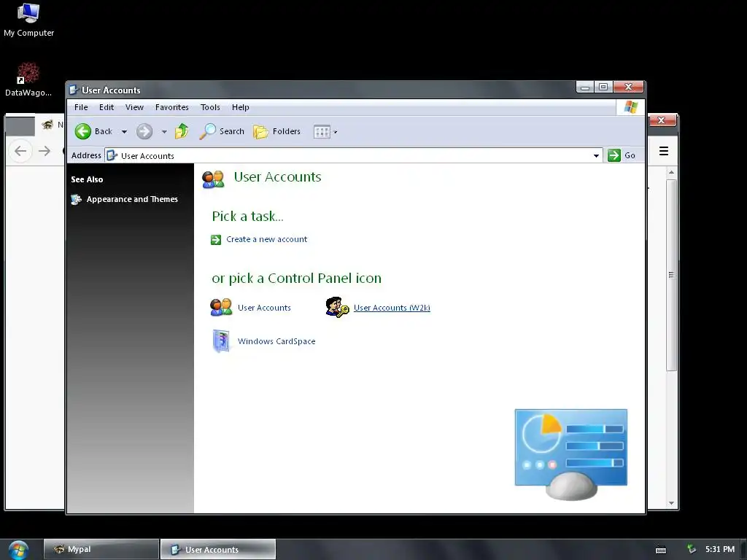This screenshot has height=560, width=747.
Task: Click Mypal browser forward arrow
Action: coord(44,151)
